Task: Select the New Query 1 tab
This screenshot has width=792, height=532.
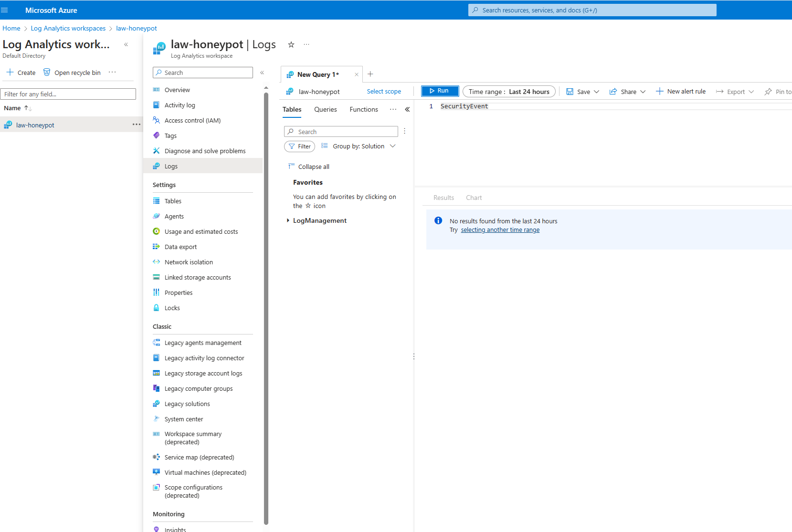Action: (x=318, y=74)
